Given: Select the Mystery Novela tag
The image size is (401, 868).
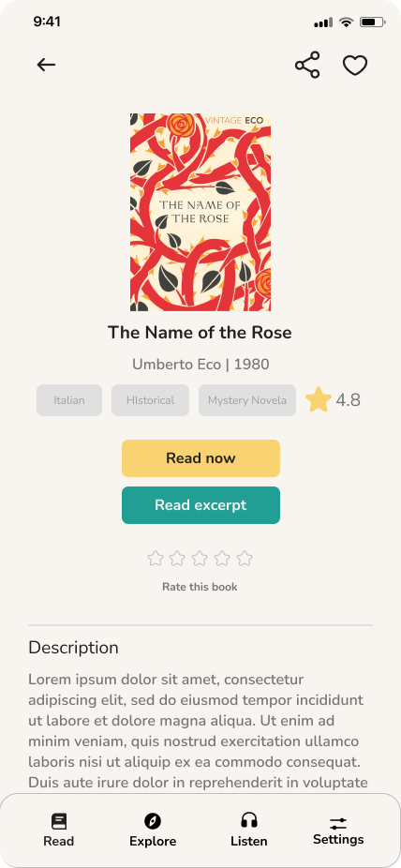Looking at the screenshot, I should 247,400.
